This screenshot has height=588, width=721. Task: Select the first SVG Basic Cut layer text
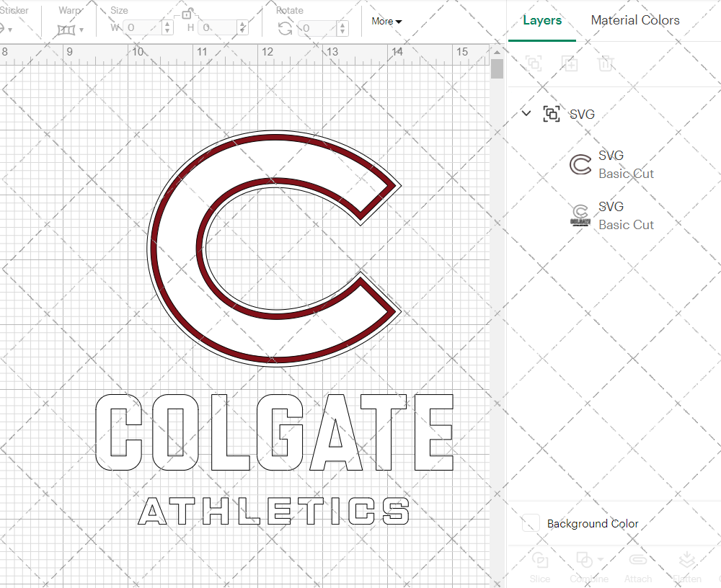[626, 164]
